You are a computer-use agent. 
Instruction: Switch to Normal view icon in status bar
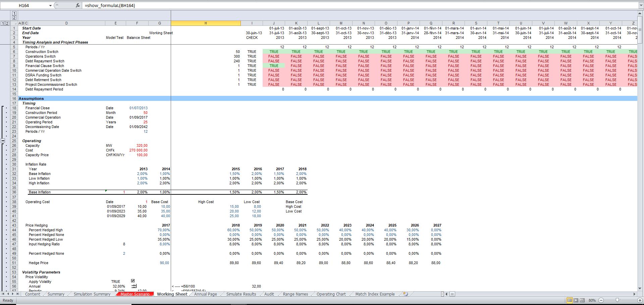tap(570, 300)
